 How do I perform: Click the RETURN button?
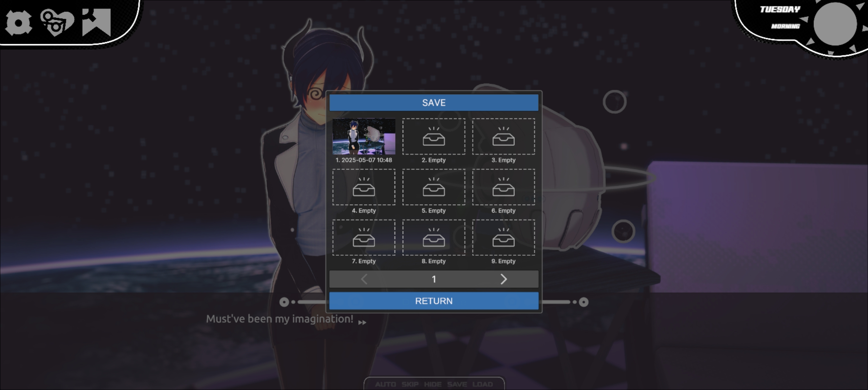(434, 301)
